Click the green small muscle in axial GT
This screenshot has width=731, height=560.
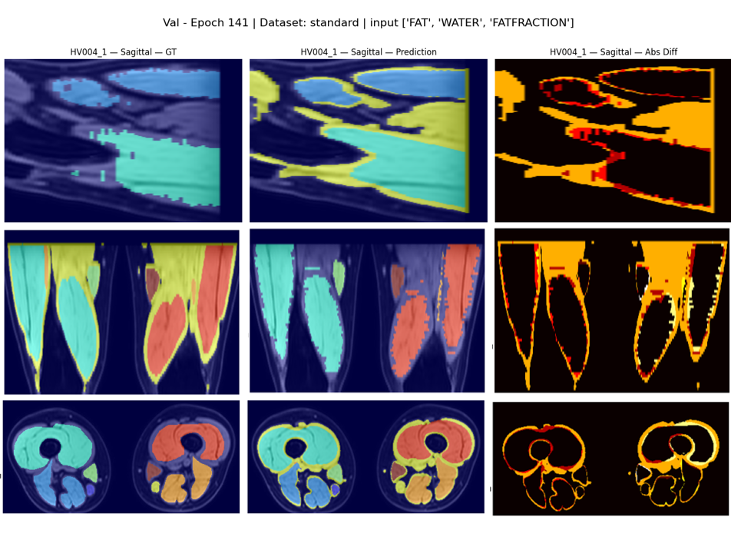(91, 472)
